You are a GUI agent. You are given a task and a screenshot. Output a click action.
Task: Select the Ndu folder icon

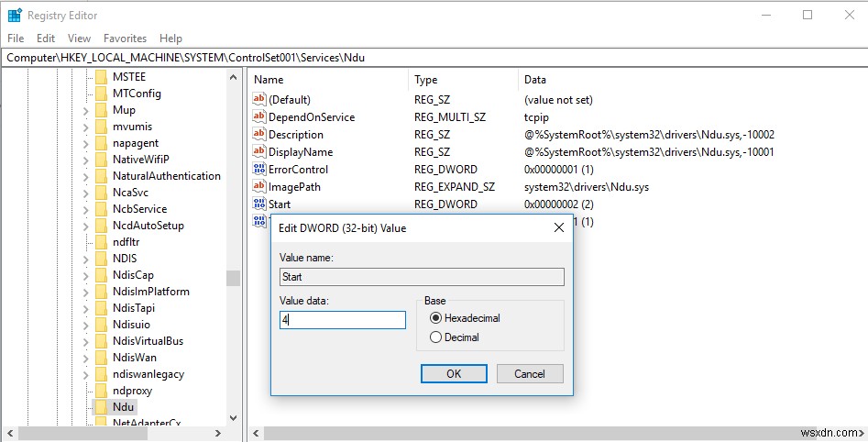pos(101,407)
